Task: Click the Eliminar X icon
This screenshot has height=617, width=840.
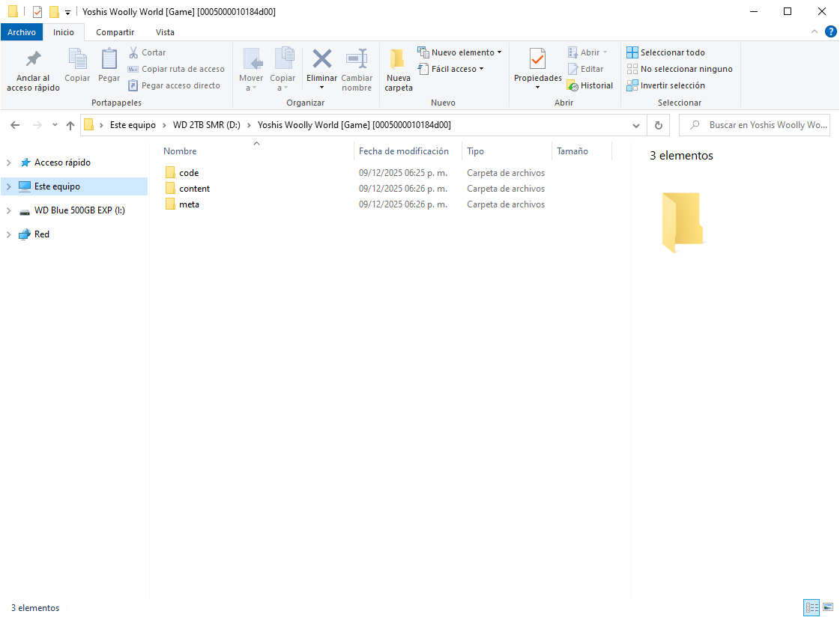Action: click(322, 59)
